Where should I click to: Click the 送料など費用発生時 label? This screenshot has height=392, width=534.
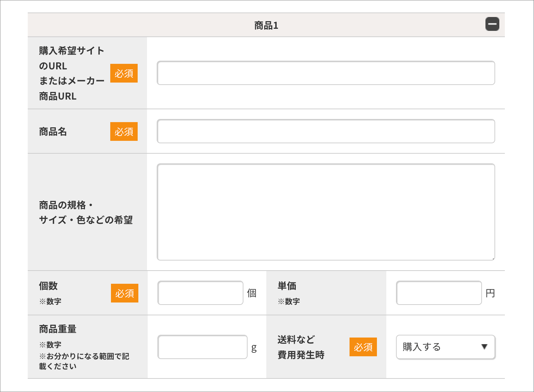[x=301, y=347]
